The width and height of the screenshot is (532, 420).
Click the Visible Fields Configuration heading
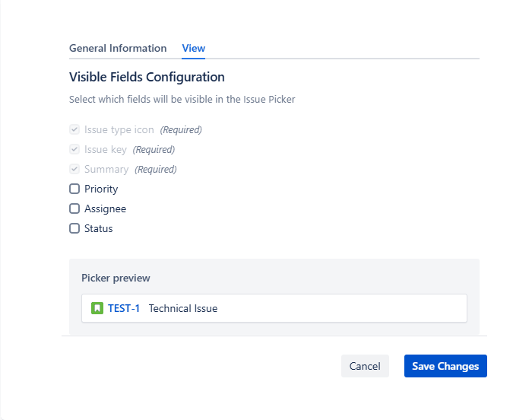pos(147,77)
